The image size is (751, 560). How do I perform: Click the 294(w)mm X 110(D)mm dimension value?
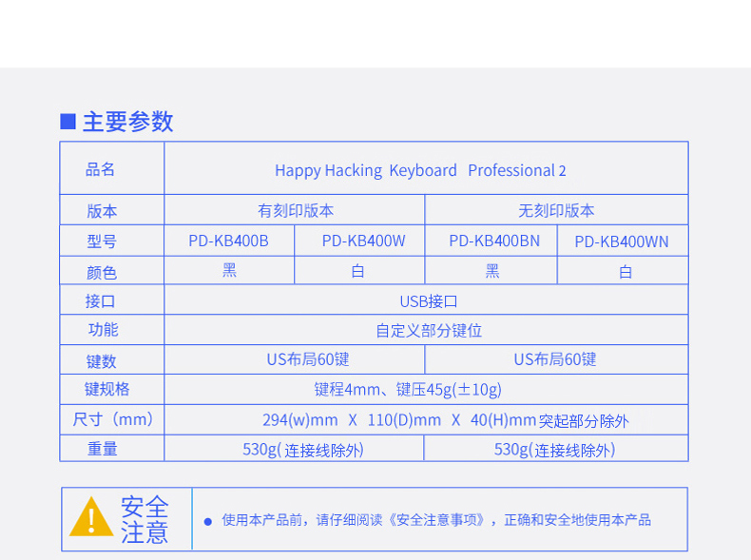pos(446,420)
